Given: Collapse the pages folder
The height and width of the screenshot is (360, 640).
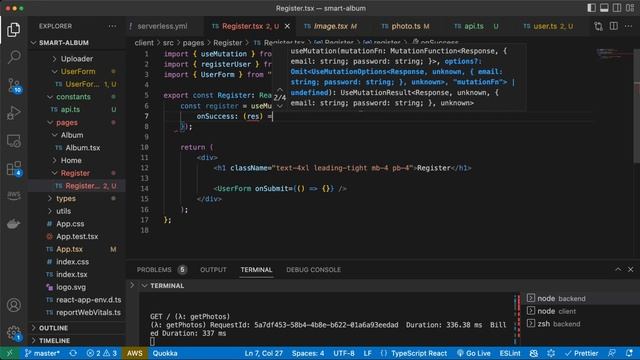Looking at the screenshot, I should 67,122.
